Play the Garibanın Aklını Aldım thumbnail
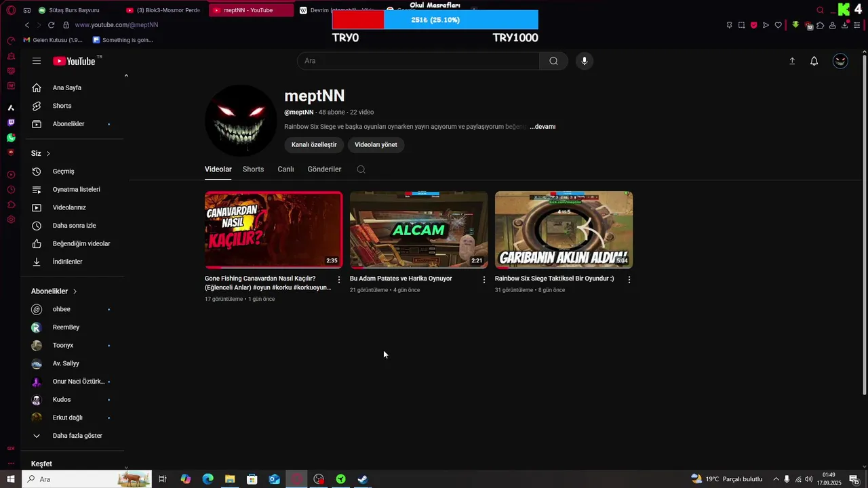 (564, 230)
